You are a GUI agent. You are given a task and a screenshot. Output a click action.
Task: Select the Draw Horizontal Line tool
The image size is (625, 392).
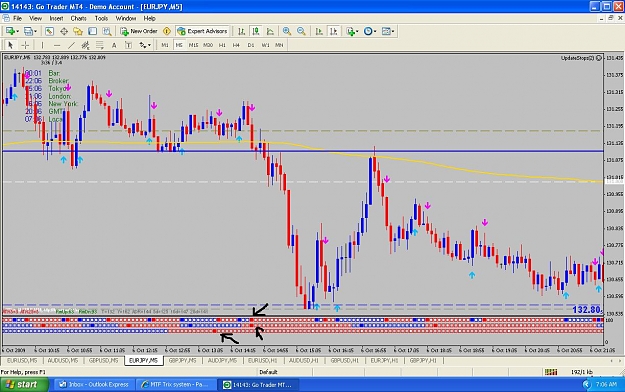[57, 45]
